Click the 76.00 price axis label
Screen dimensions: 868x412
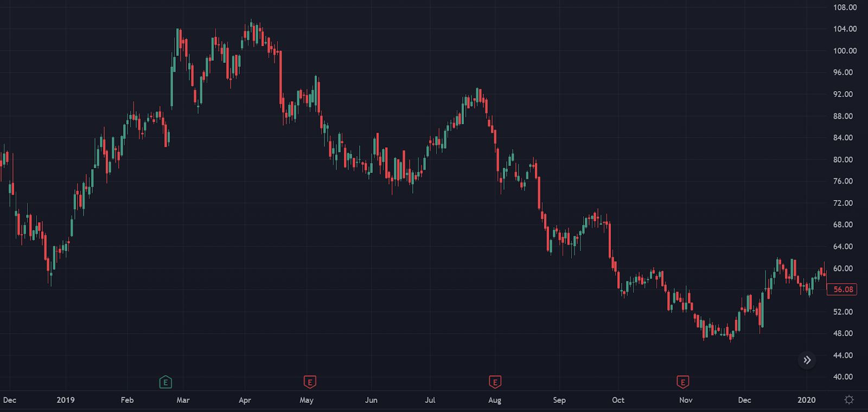843,181
